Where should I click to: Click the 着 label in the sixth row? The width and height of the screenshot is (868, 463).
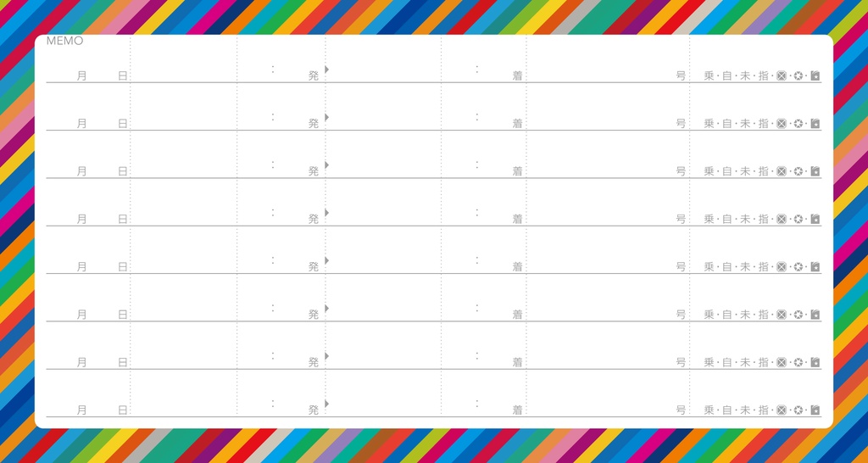[517, 315]
